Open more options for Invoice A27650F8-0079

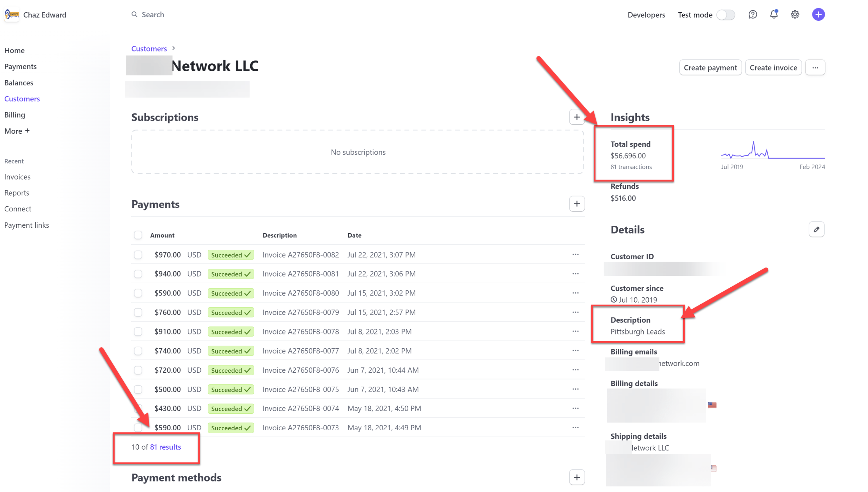[575, 312]
